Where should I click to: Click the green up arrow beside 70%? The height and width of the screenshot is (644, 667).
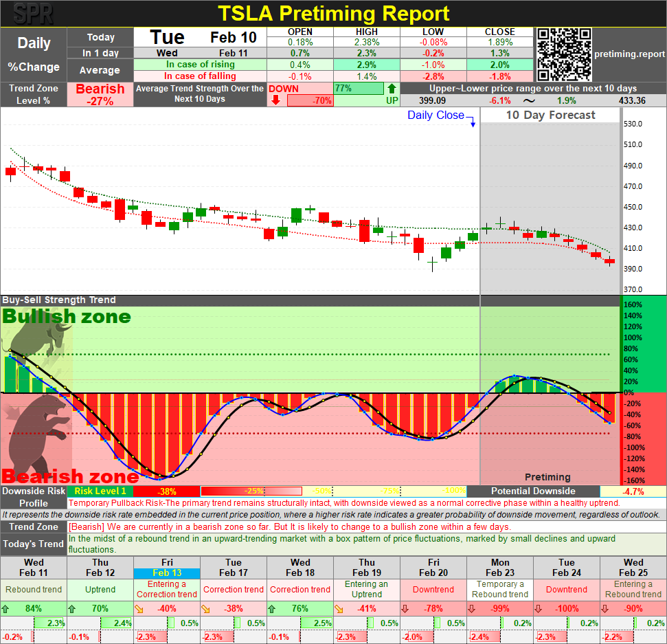tap(72, 609)
